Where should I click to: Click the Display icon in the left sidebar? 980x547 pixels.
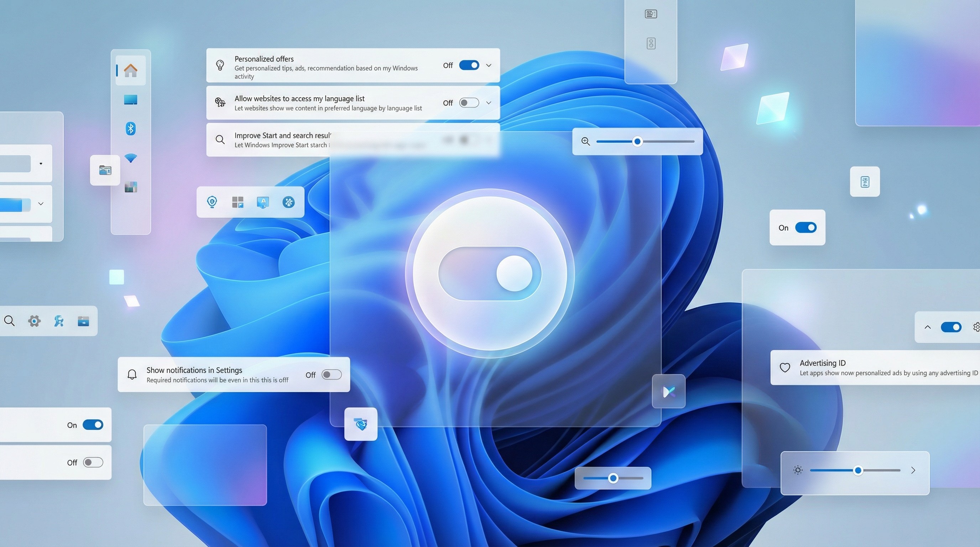(131, 99)
